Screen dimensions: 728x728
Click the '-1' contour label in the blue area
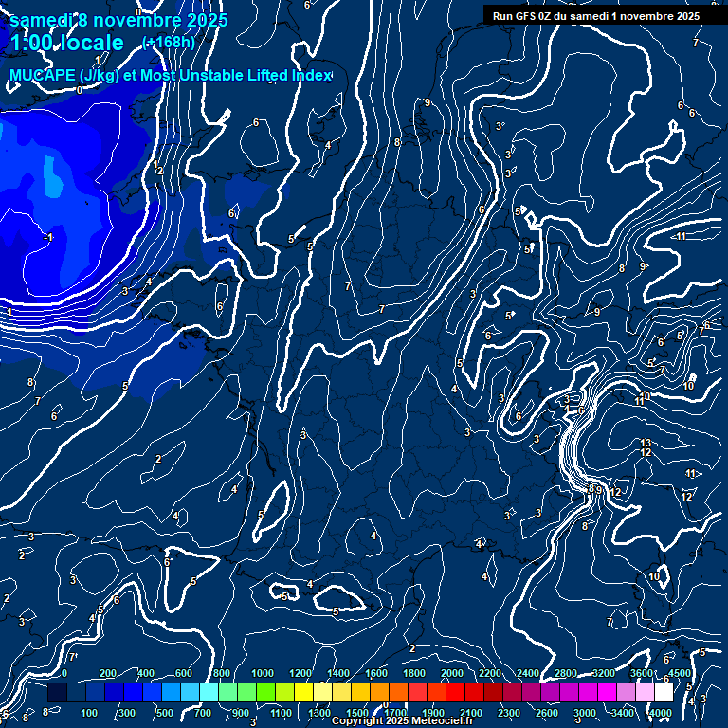48,237
